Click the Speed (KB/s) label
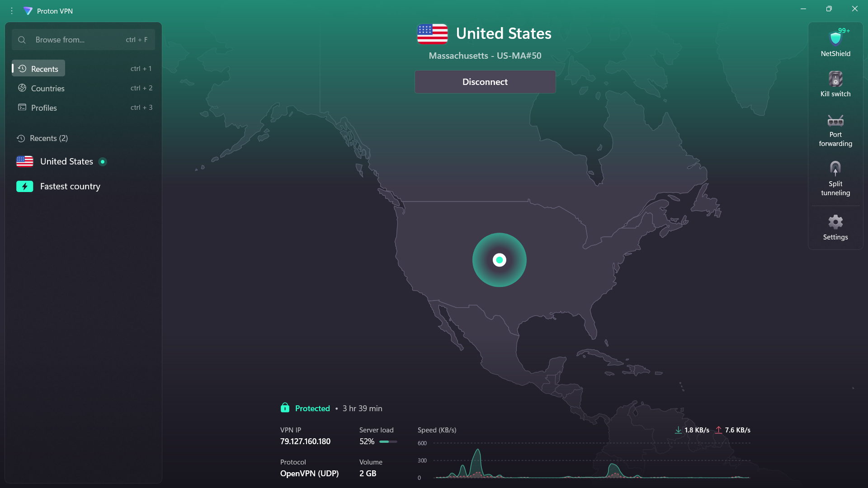Viewport: 868px width, 488px height. pyautogui.click(x=437, y=430)
